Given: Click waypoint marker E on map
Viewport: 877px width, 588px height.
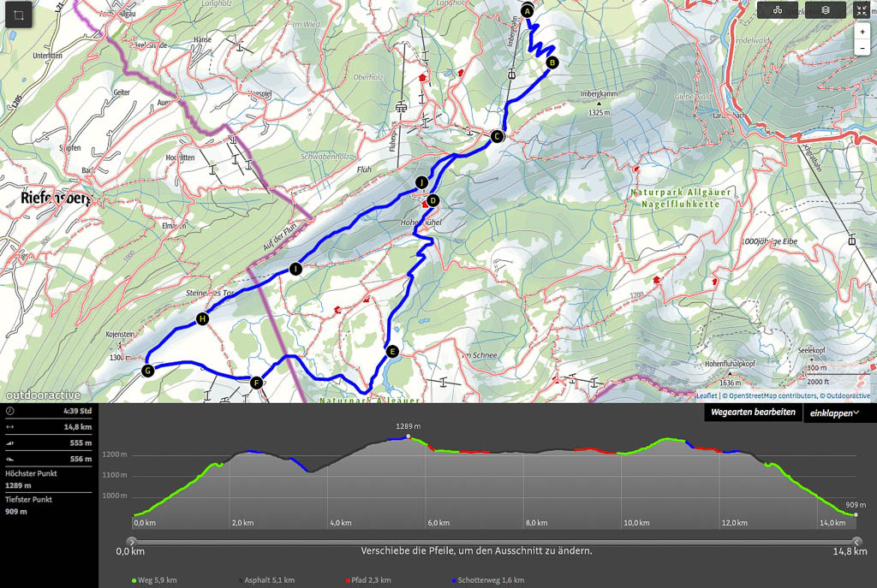Looking at the screenshot, I should [392, 351].
